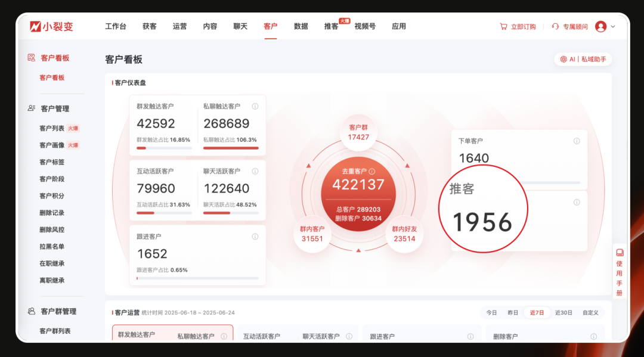Image resolution: width=644 pixels, height=357 pixels.
Task: Open the 视频号 menu item
Action: click(x=365, y=26)
